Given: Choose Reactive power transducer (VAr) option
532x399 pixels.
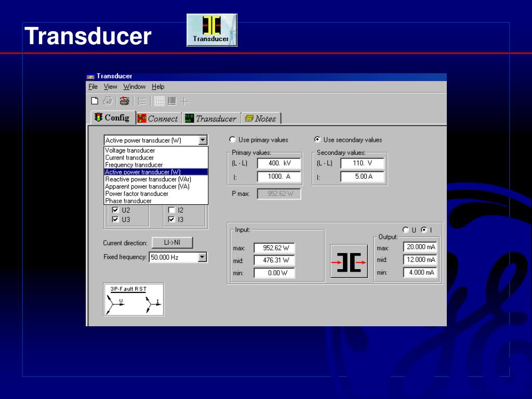Looking at the screenshot, I should point(156,179).
